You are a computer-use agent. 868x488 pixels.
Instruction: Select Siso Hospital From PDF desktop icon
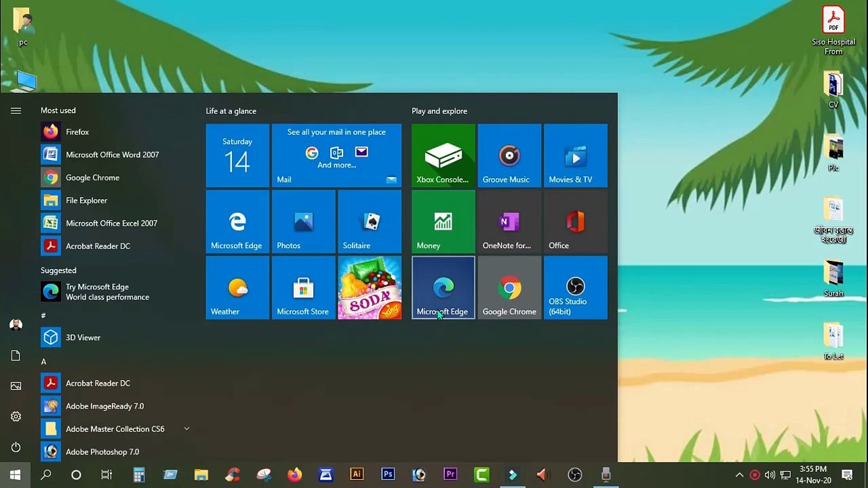[x=833, y=31]
